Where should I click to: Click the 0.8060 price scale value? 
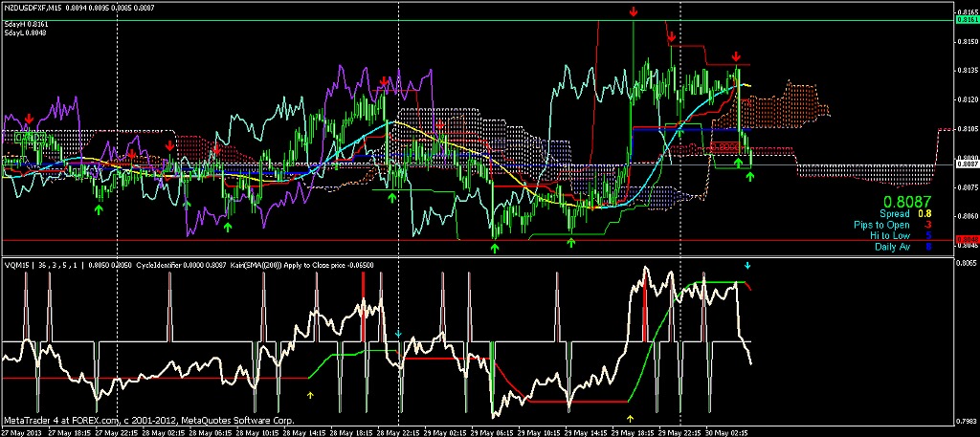[x=969, y=216]
